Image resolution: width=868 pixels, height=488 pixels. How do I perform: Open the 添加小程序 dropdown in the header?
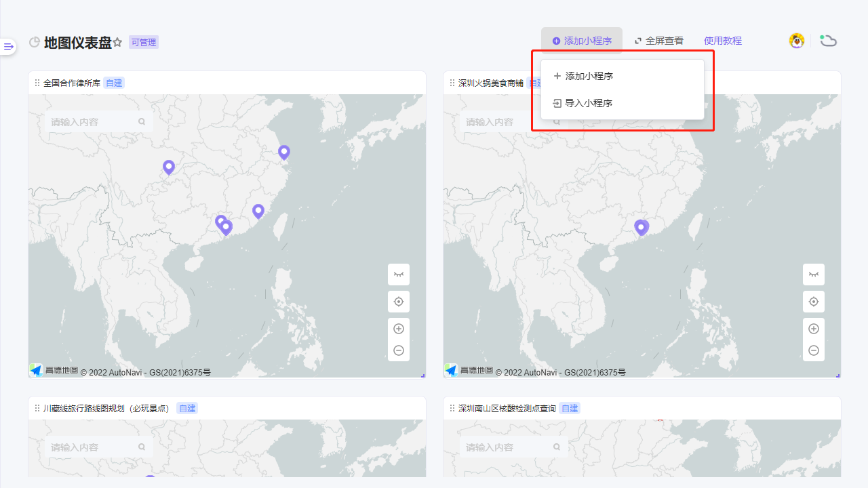coord(582,41)
